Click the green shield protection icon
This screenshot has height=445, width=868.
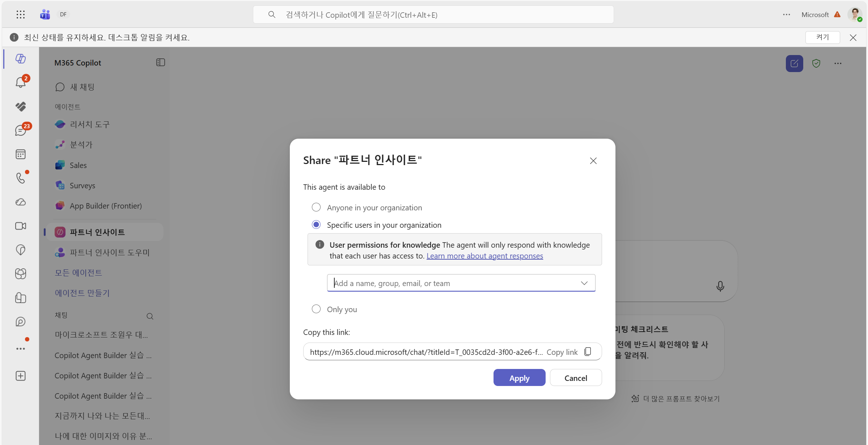816,63
